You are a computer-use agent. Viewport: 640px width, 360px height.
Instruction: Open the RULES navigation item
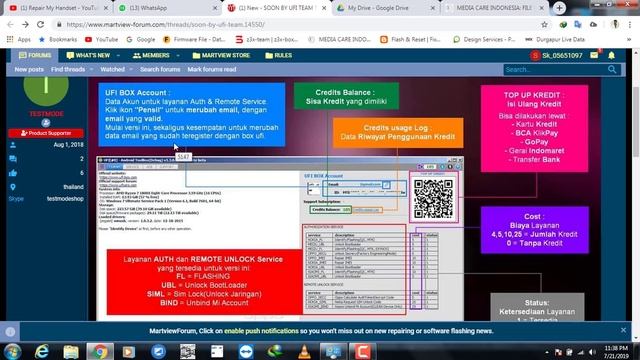[x=279, y=56]
